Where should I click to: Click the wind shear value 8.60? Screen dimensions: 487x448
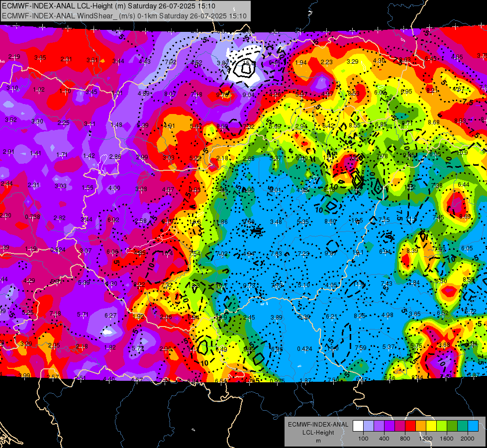coord(330,222)
